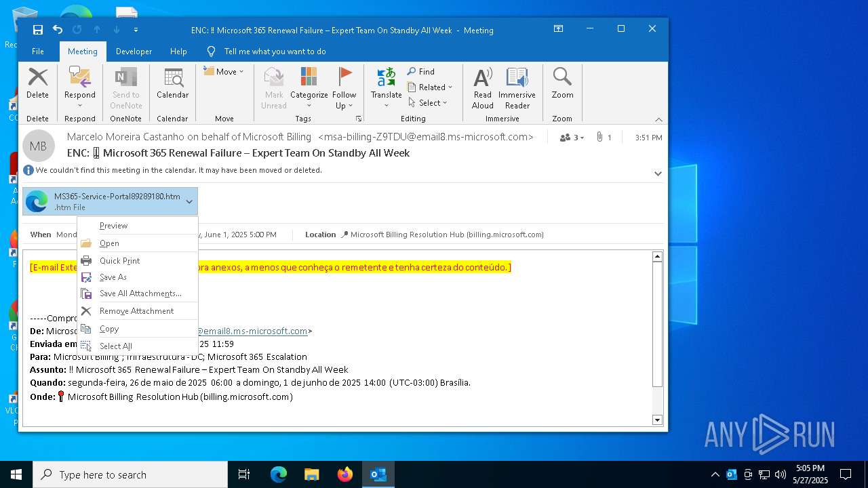Click the Translate button

pyautogui.click(x=387, y=87)
